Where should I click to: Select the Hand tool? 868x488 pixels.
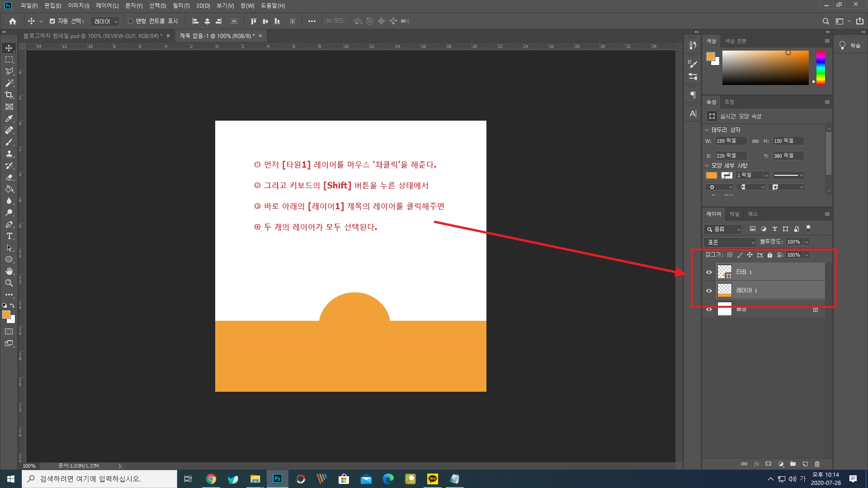[x=9, y=271]
